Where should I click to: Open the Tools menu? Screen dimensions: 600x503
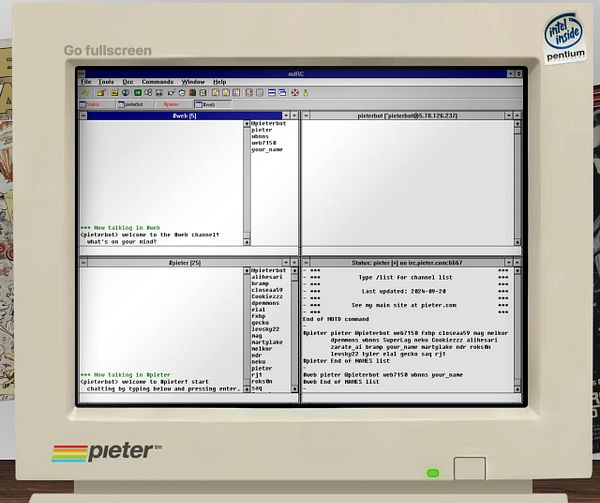click(x=106, y=82)
